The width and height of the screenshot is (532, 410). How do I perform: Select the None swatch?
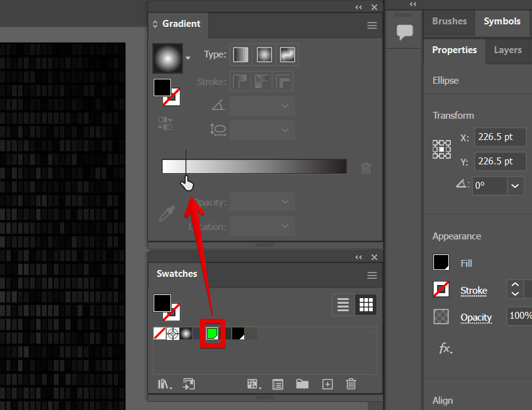[x=159, y=334]
